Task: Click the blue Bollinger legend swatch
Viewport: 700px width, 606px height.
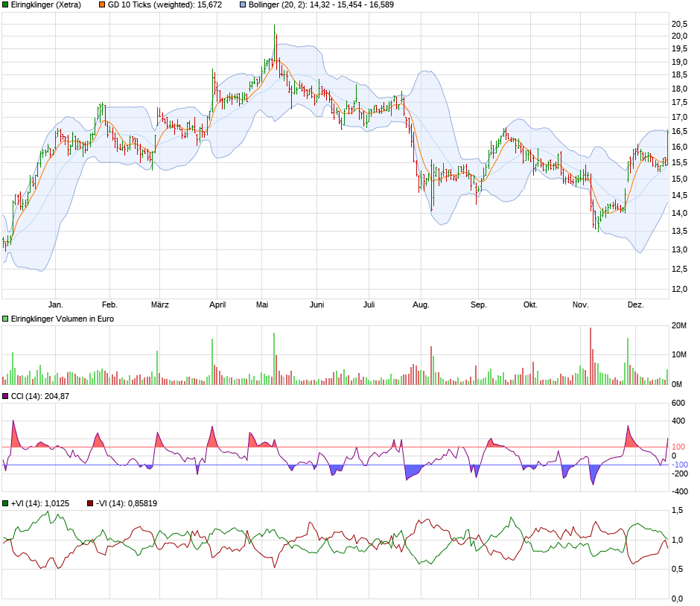Action: click(242, 4)
